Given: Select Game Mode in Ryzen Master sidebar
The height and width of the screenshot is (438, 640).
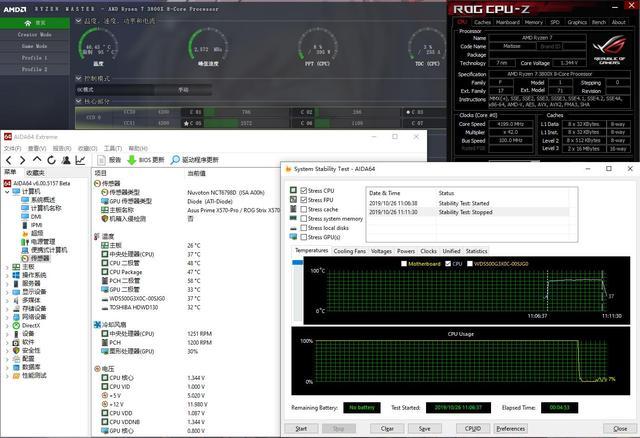Looking at the screenshot, I should tap(33, 46).
